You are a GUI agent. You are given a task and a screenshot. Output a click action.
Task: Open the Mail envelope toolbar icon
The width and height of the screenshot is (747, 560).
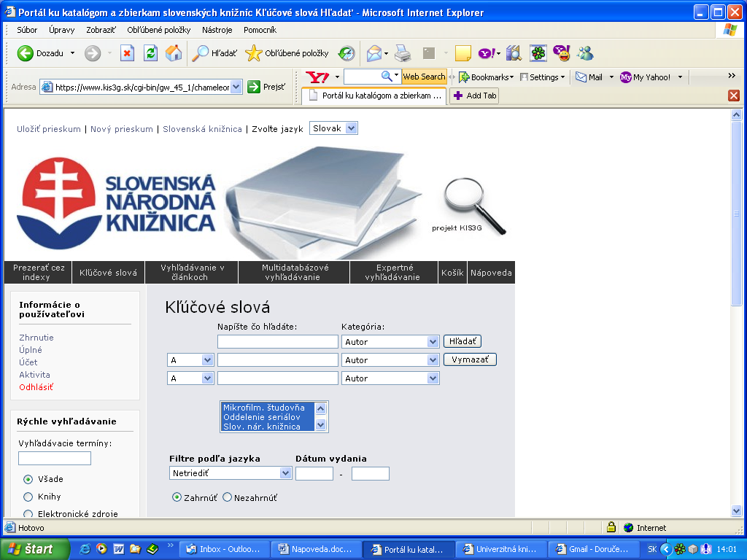(374, 53)
